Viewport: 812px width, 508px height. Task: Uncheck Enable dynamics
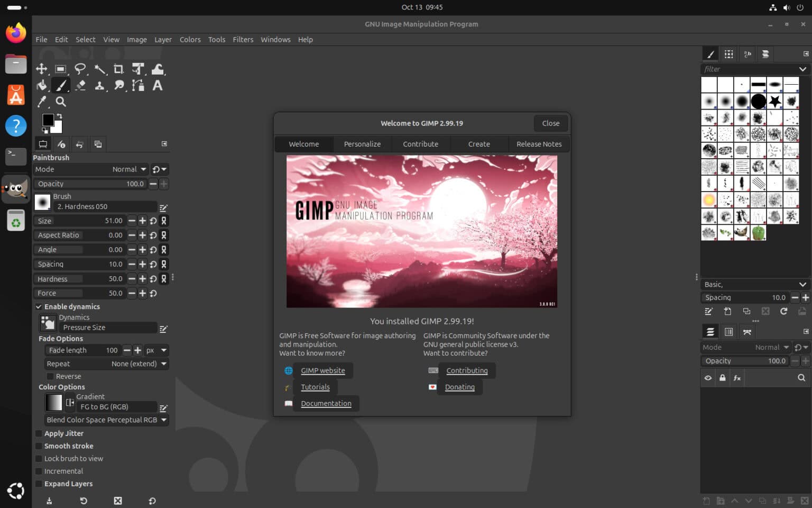[x=39, y=307]
